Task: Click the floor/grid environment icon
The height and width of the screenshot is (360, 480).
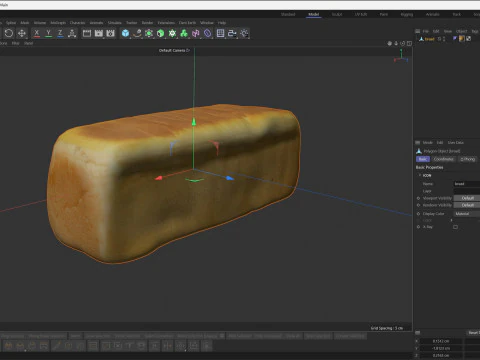Action: [220, 33]
